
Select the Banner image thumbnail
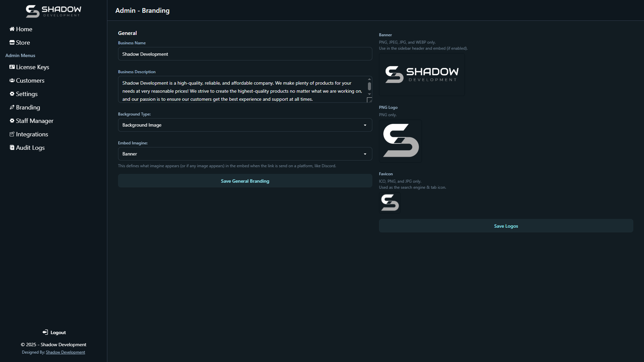pos(422,75)
